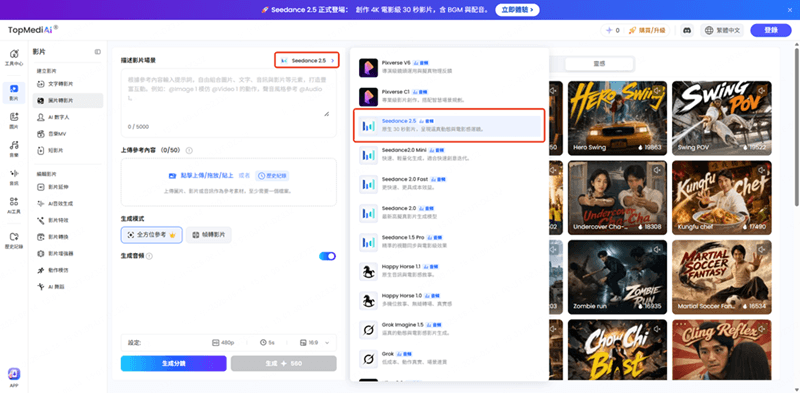The image size is (800, 393).
Task: Open 工具中心 in the left sidebar
Action: 14,58
